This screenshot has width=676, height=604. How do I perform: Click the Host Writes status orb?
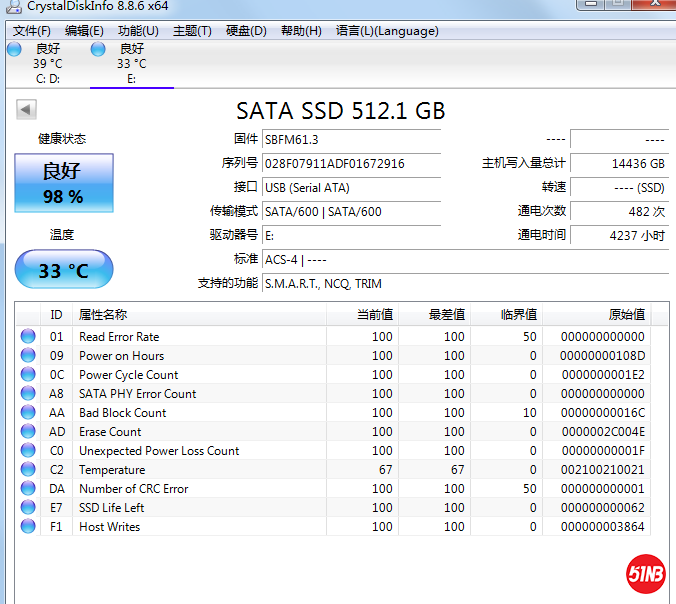[x=28, y=527]
